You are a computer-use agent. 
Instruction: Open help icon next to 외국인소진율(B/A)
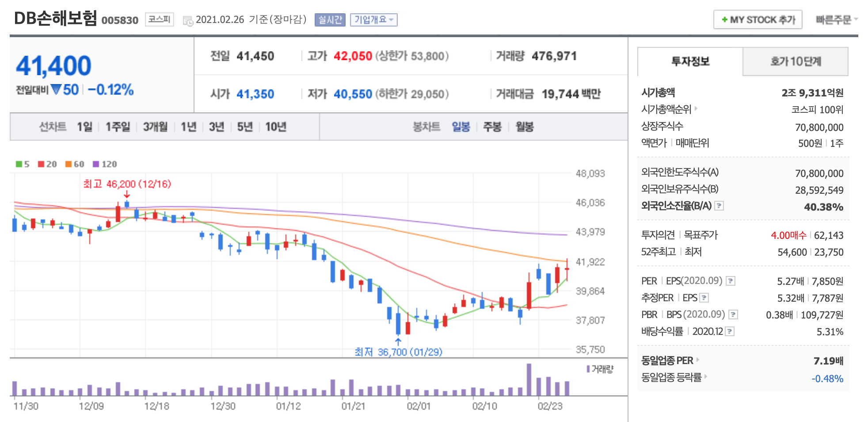pyautogui.click(x=719, y=206)
